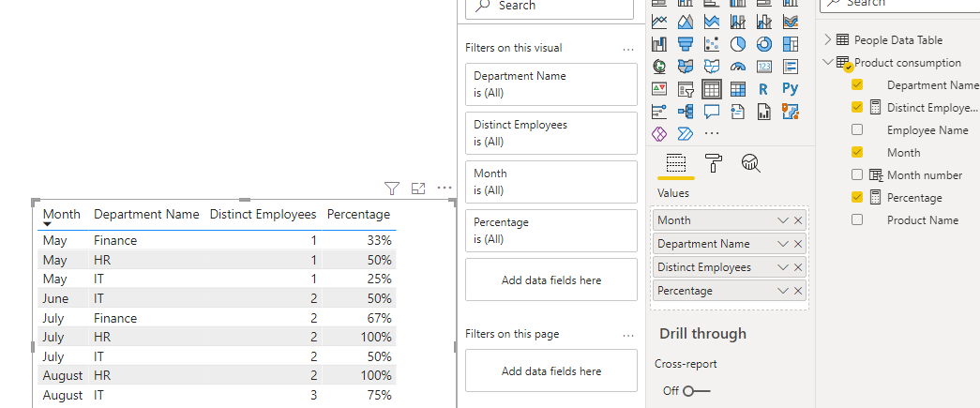Open the Distinct Employees filter card

[551, 133]
